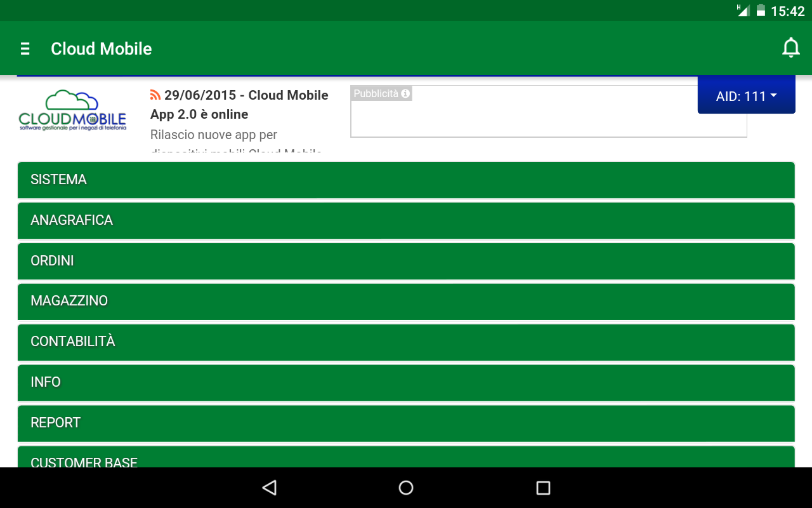This screenshot has height=508, width=812.
Task: Tap the 15:42 clock in status bar
Action: [787, 11]
